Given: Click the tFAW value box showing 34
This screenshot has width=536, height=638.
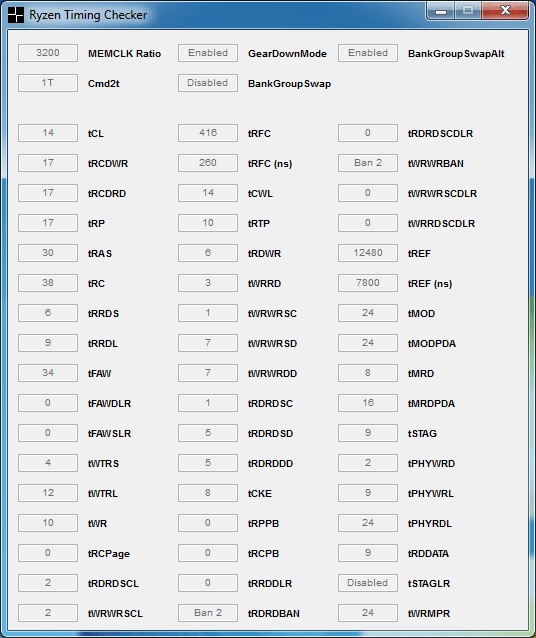Looking at the screenshot, I should (x=48, y=373).
